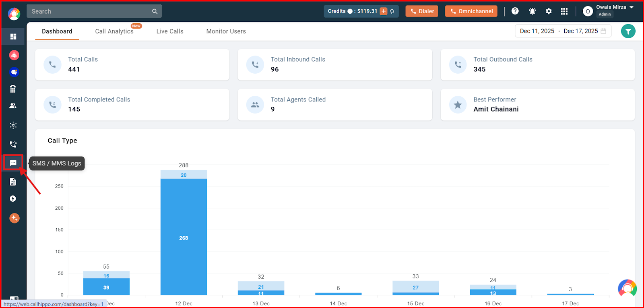Image resolution: width=644 pixels, height=308 pixels.
Task: Click the 11 Dec bar segment 16
Action: click(106, 275)
